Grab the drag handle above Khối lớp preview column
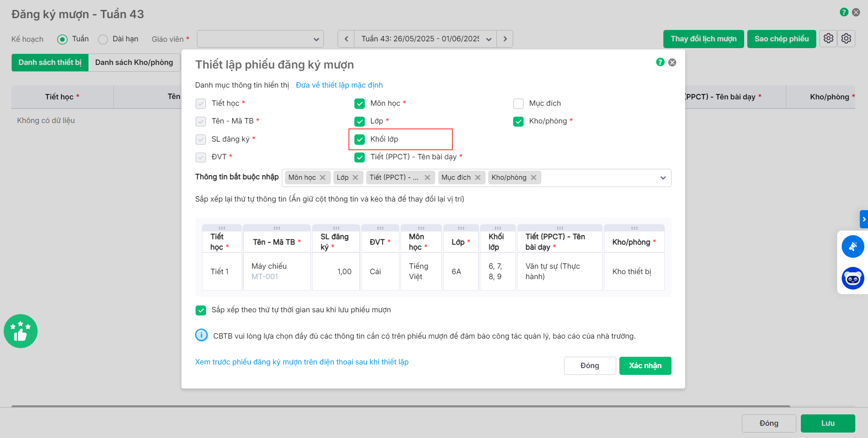 [x=498, y=228]
